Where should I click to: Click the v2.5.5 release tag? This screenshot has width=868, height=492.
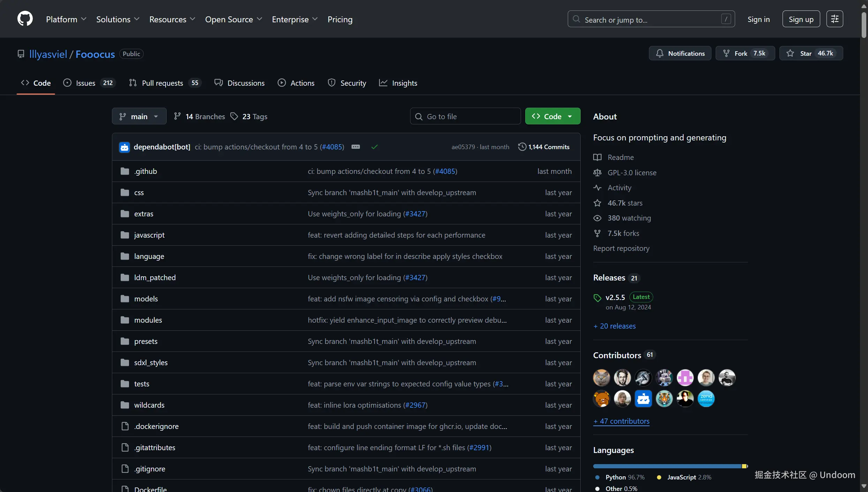pos(615,297)
